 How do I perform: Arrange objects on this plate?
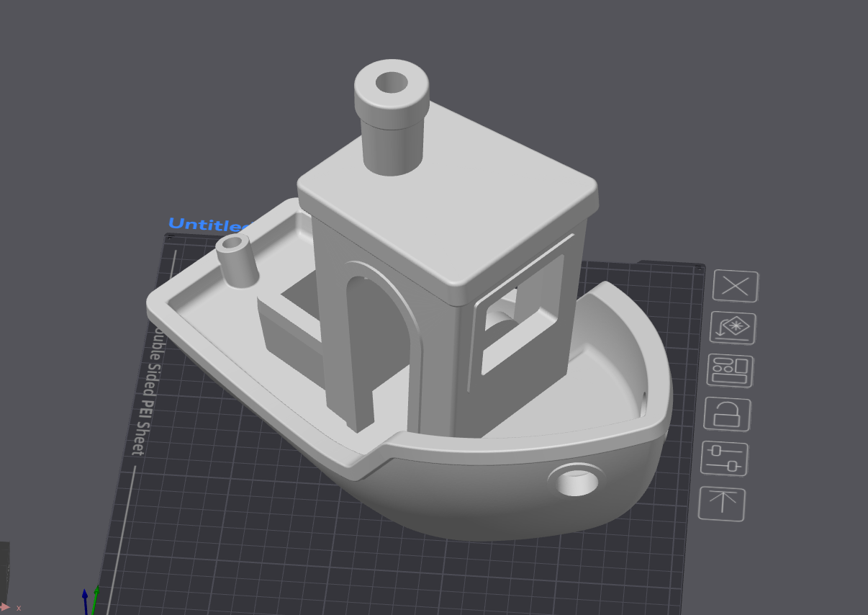[731, 371]
